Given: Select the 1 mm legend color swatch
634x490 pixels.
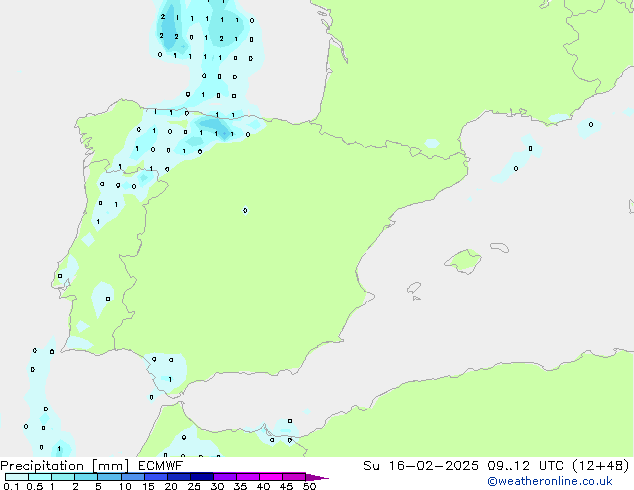Looking at the screenshot, I should pos(63,477).
